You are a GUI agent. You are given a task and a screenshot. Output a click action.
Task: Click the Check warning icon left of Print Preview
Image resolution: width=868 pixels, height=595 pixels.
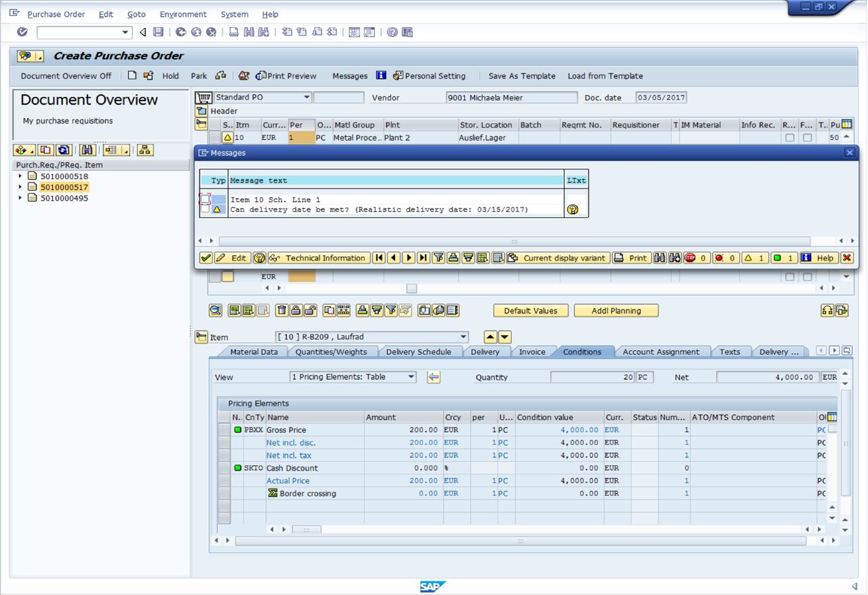tap(243, 75)
